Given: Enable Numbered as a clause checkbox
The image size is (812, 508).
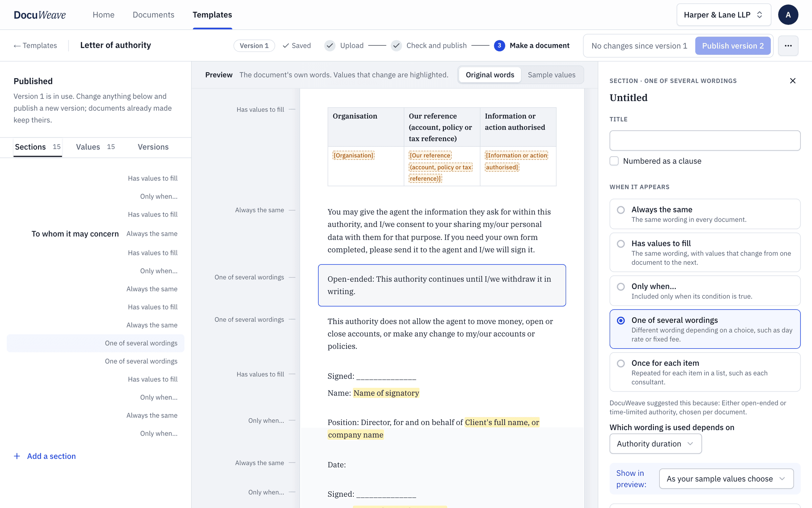Looking at the screenshot, I should [614, 161].
